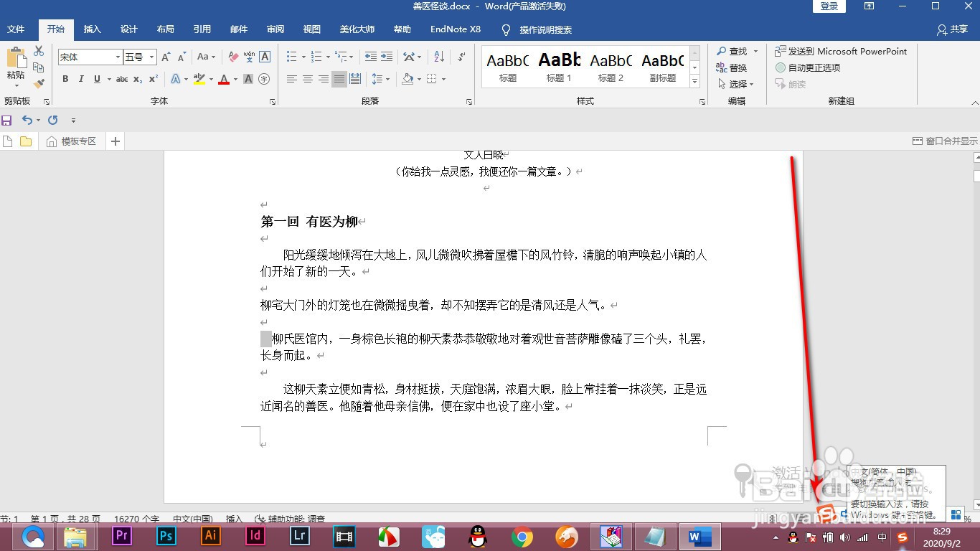Image resolution: width=980 pixels, height=551 pixels.
Task: Launch Photoshop from the taskbar
Action: (x=166, y=536)
